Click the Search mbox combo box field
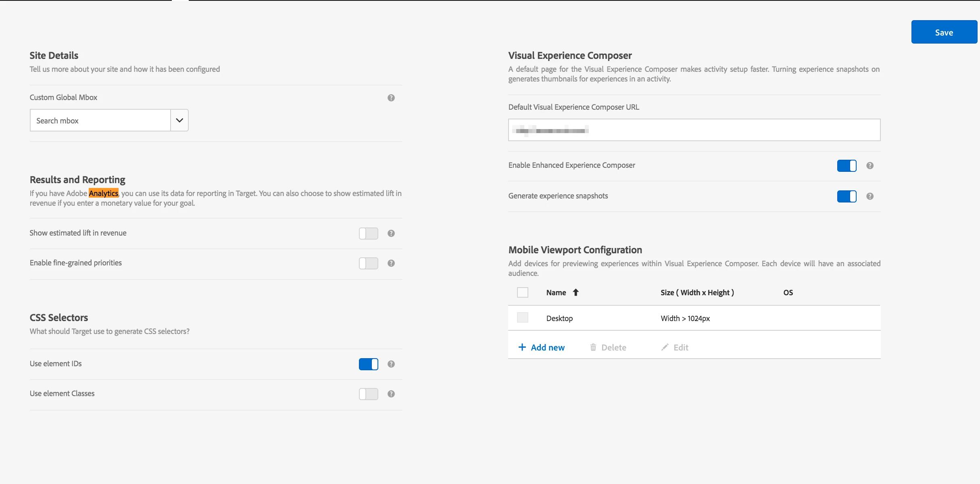 point(100,120)
